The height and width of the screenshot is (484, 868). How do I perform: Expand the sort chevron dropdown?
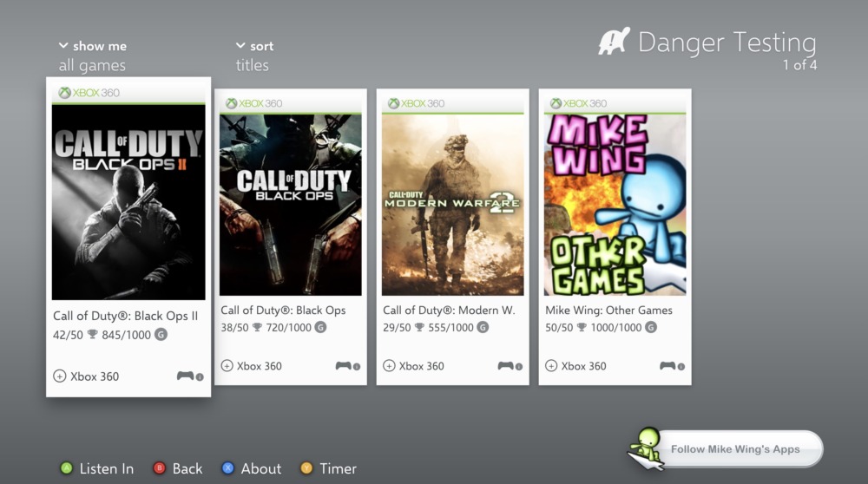pyautogui.click(x=240, y=45)
